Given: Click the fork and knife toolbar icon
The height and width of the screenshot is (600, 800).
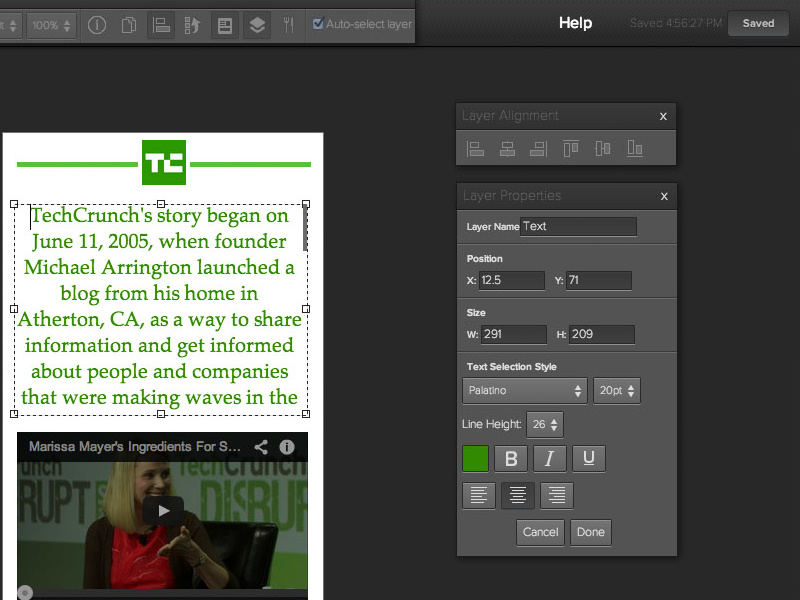Looking at the screenshot, I should [288, 25].
